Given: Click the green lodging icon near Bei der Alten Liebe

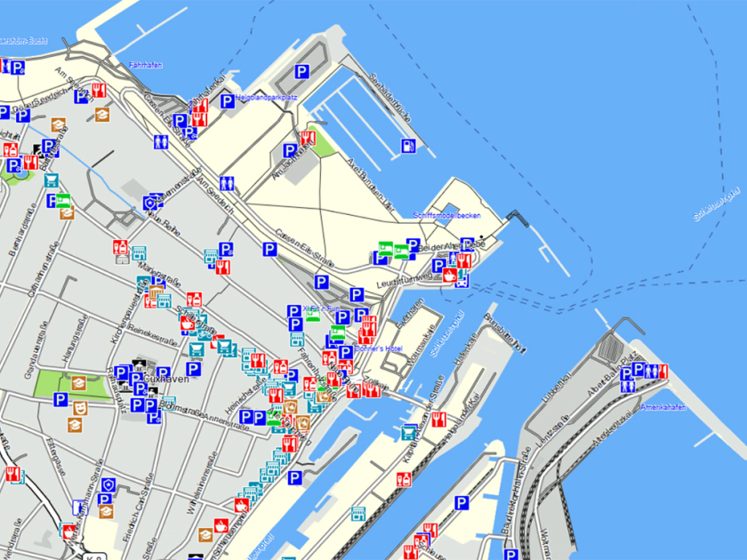Looking at the screenshot, I should pos(386,248).
